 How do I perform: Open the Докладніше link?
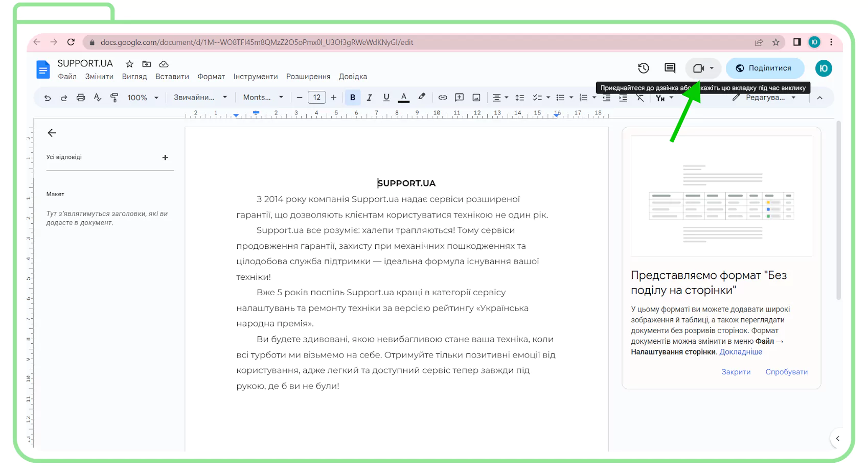click(741, 352)
